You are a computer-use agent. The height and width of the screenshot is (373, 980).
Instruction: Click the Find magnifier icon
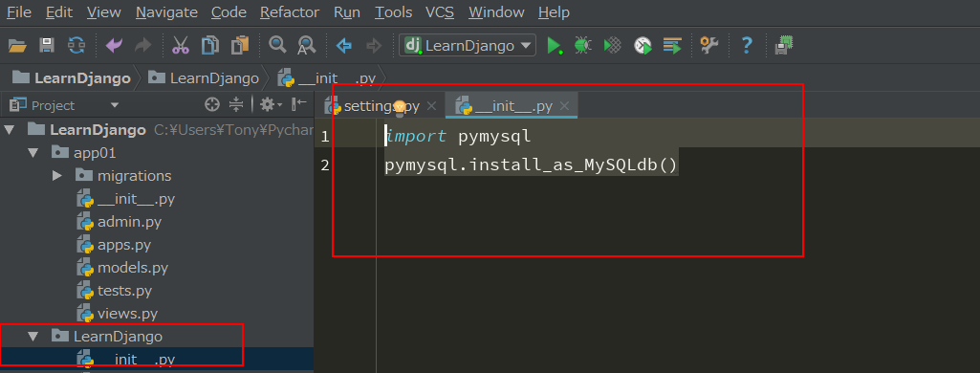(x=277, y=44)
